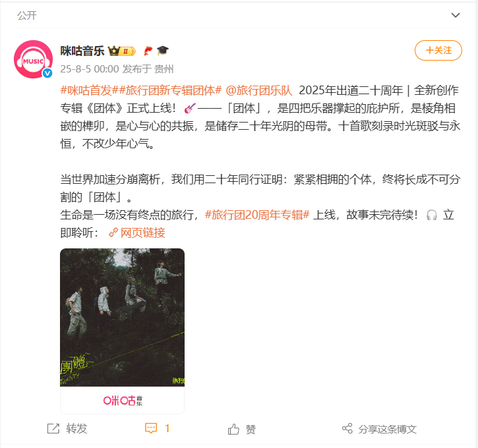Visit the @旅行团乐队 mention

(259, 90)
